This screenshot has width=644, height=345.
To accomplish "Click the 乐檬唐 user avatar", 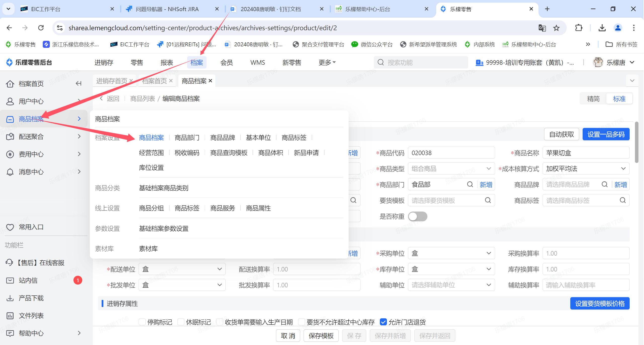I will pos(598,62).
